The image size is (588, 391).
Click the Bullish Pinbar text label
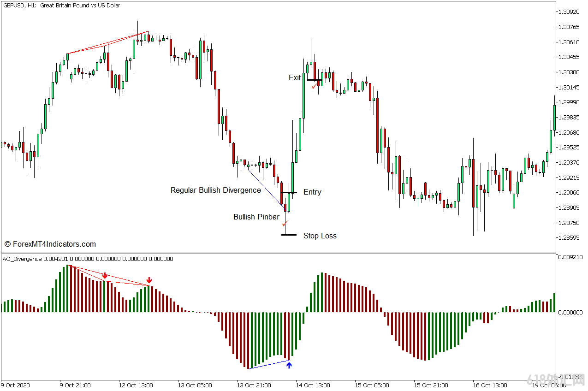click(x=256, y=217)
